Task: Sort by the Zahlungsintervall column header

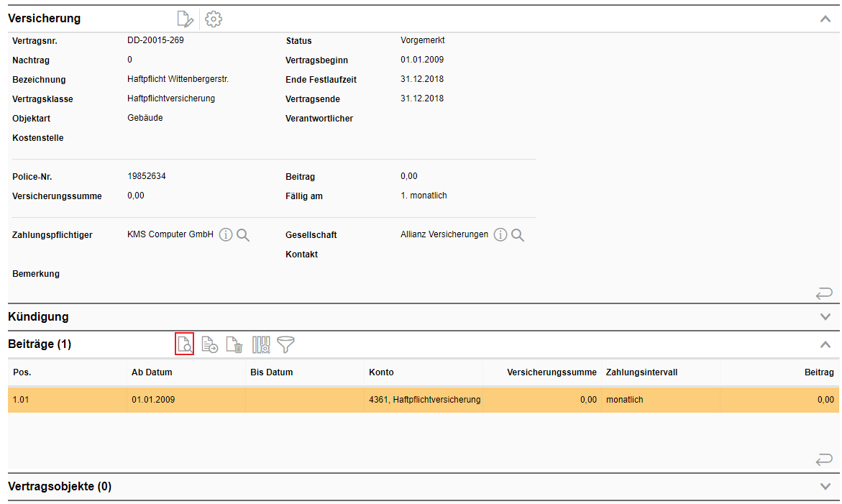Action: pos(641,372)
